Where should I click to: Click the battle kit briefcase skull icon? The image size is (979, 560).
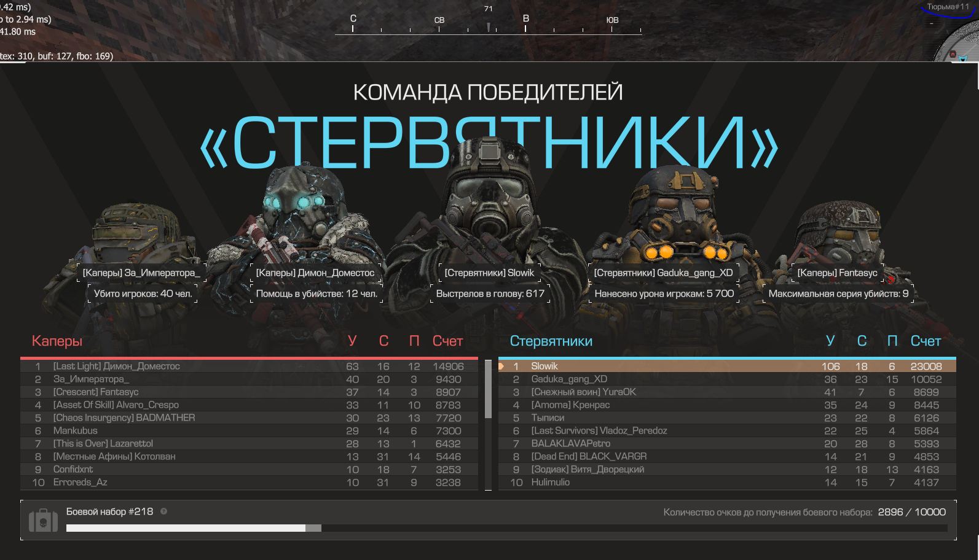[x=43, y=521]
